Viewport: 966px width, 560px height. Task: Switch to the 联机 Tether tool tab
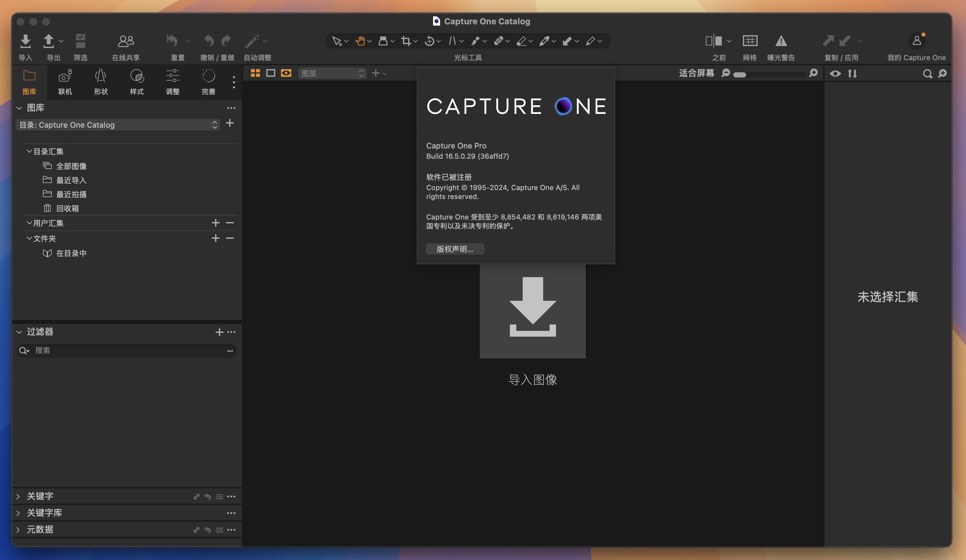click(65, 82)
